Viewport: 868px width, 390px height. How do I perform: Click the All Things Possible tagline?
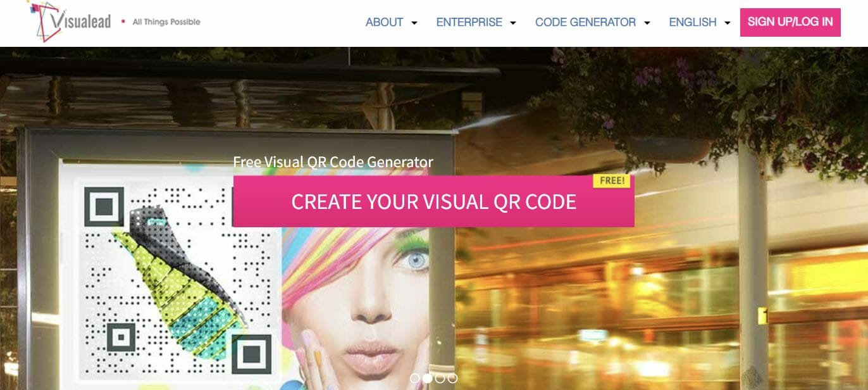click(166, 22)
